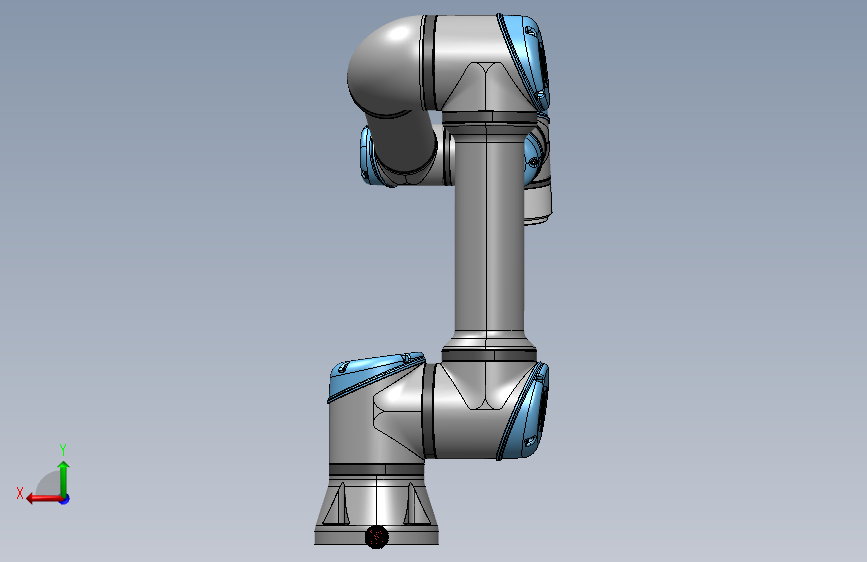Click the red X axis arrow on triad
The image size is (867, 562).
click(x=44, y=498)
